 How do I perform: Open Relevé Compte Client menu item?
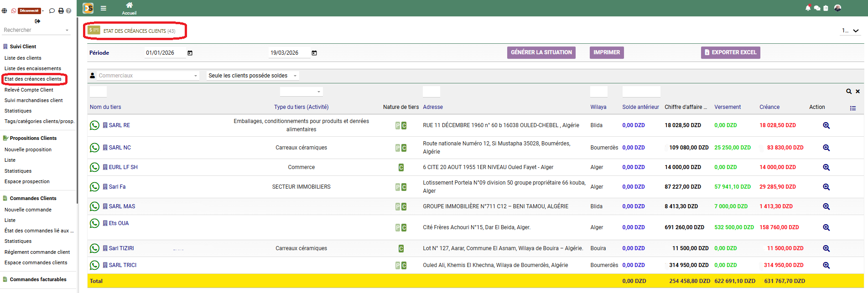click(x=29, y=90)
